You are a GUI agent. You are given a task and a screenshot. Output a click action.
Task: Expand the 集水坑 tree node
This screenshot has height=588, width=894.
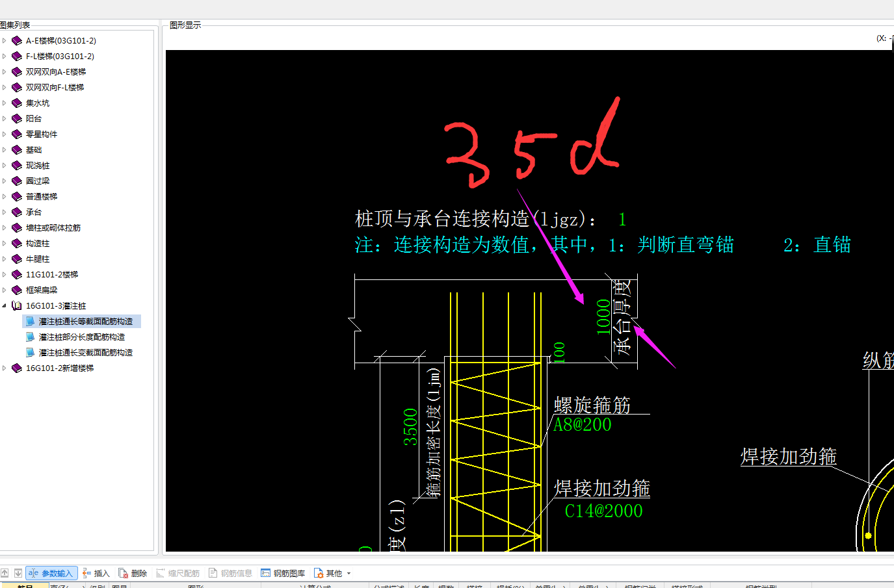pos(5,103)
